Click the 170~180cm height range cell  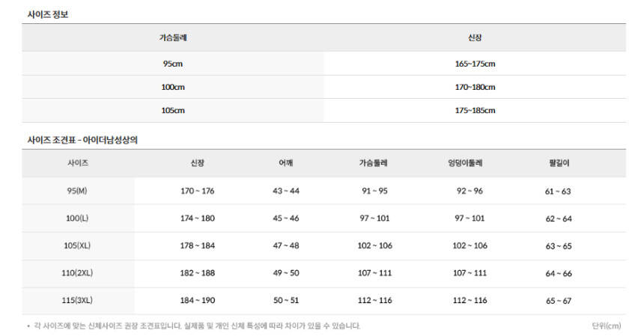(x=475, y=87)
